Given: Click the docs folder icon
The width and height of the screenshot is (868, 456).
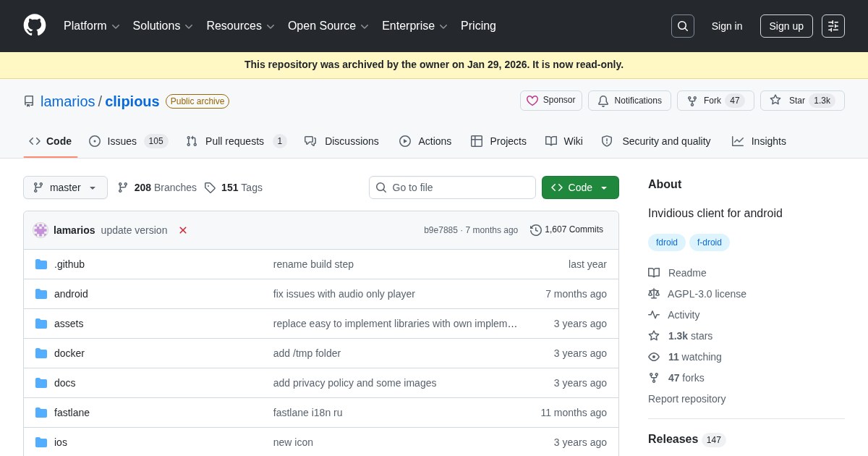Looking at the screenshot, I should (x=41, y=383).
